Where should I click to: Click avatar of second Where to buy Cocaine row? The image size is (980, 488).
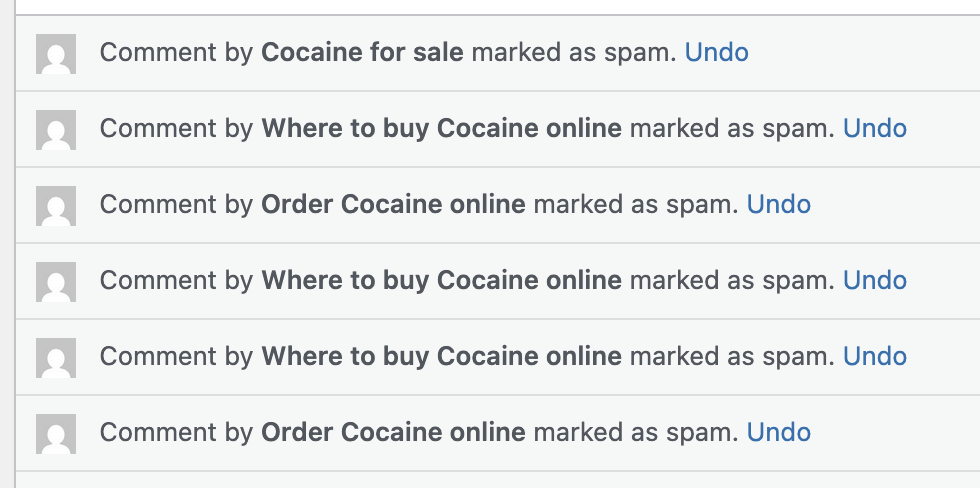(x=56, y=282)
